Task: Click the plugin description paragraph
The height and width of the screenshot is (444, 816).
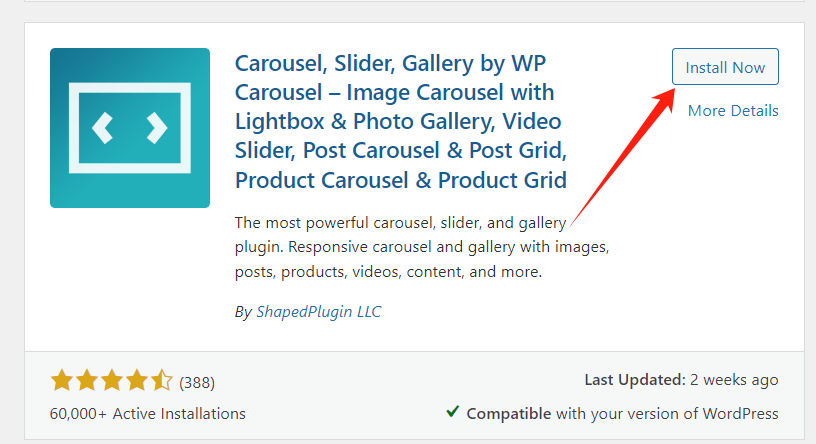Action: [420, 246]
